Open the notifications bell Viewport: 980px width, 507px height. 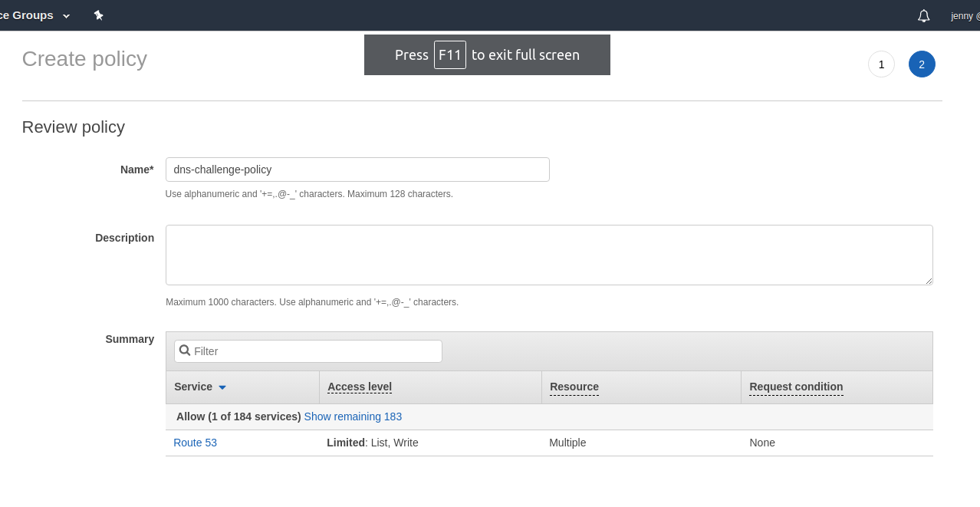(923, 15)
